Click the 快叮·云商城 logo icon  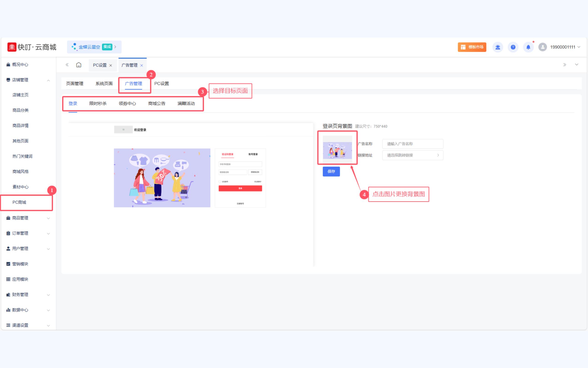pos(12,47)
